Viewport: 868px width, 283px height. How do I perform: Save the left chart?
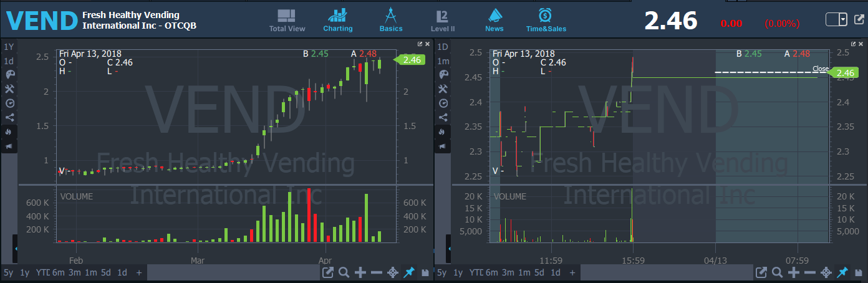pyautogui.click(x=425, y=272)
